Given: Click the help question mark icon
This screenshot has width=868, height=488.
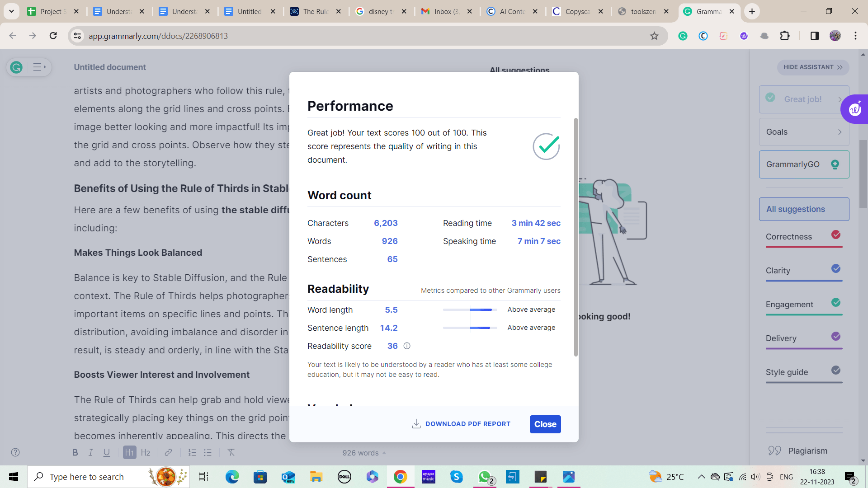Looking at the screenshot, I should (x=15, y=452).
